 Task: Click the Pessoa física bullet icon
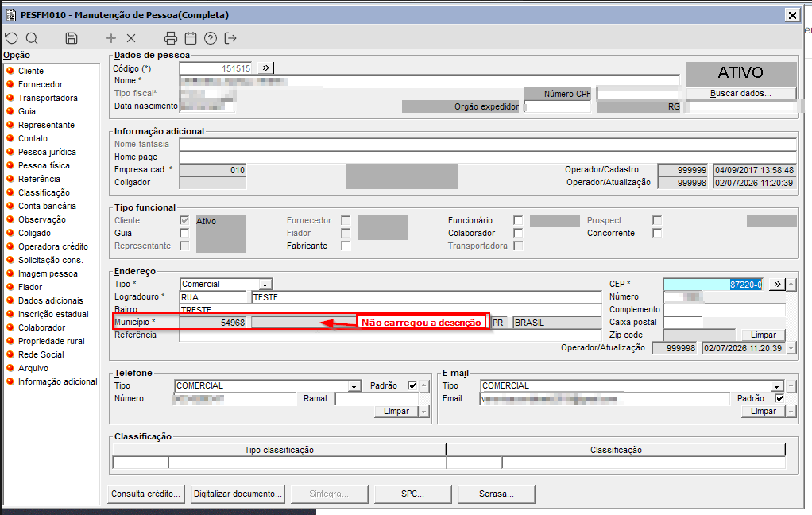point(10,165)
